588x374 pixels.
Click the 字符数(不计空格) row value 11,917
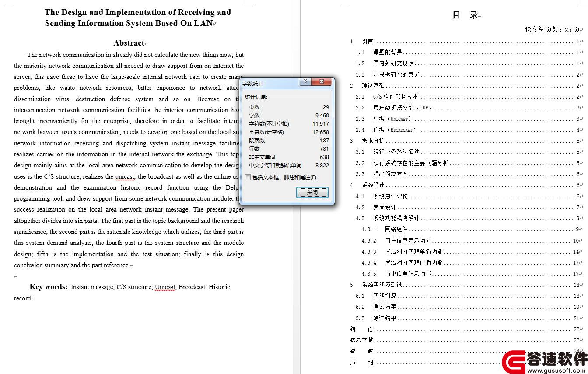click(321, 123)
